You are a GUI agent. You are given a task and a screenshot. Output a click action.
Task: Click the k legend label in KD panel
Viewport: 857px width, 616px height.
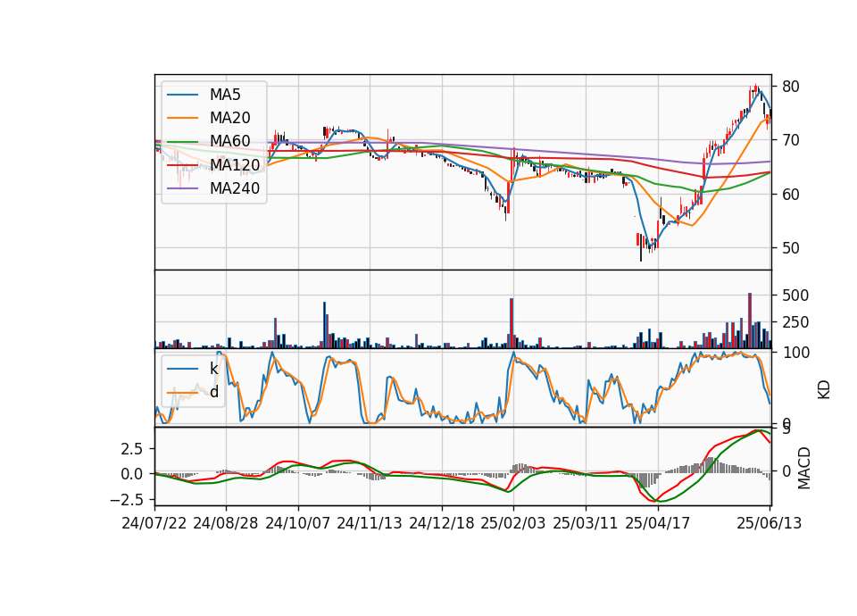point(213,369)
